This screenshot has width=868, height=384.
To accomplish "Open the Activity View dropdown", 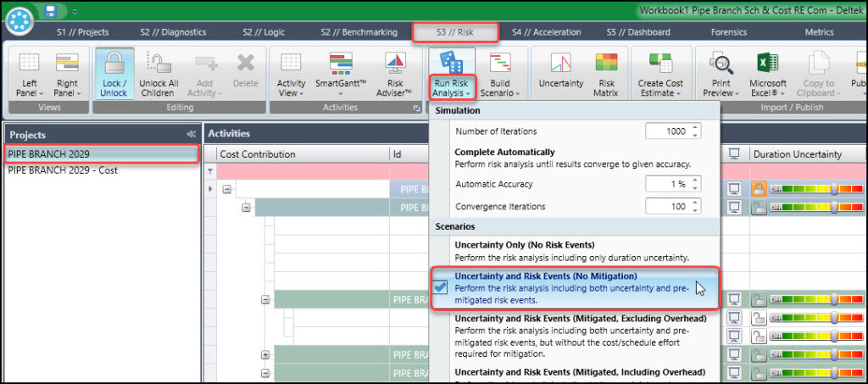I will tap(292, 74).
